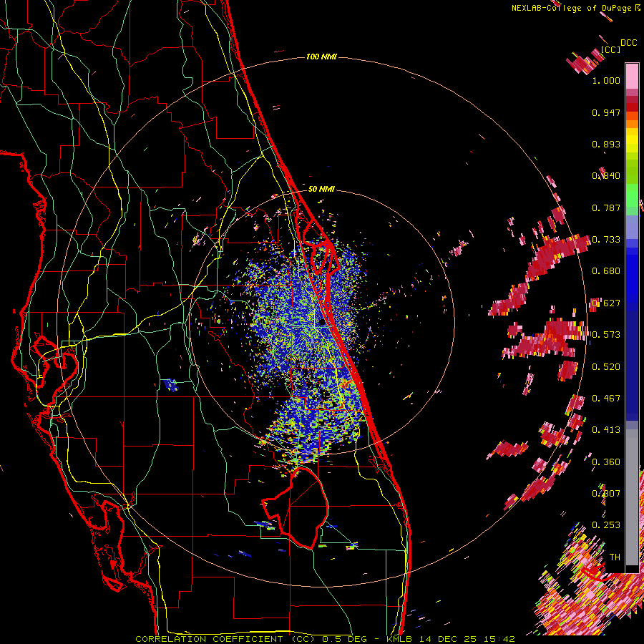This screenshot has width=644, height=644.
Task: Select the DCC label above the legend
Action: 628,43
